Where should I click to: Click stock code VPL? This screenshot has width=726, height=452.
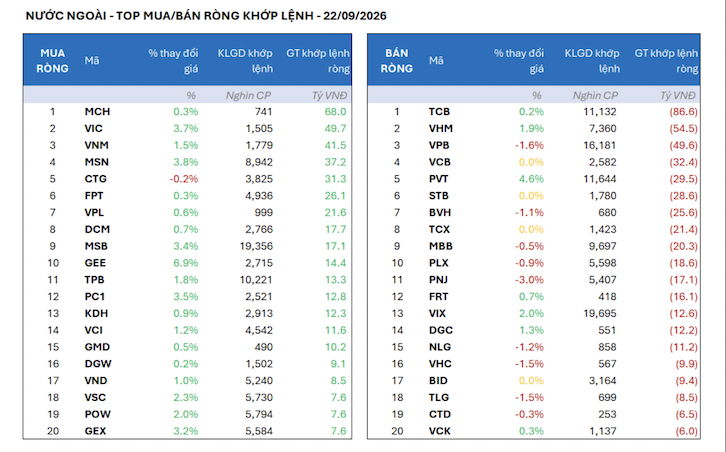(94, 213)
